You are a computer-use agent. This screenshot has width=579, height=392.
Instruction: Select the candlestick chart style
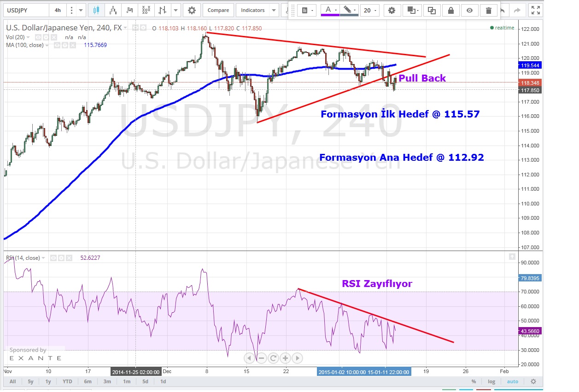click(x=96, y=10)
